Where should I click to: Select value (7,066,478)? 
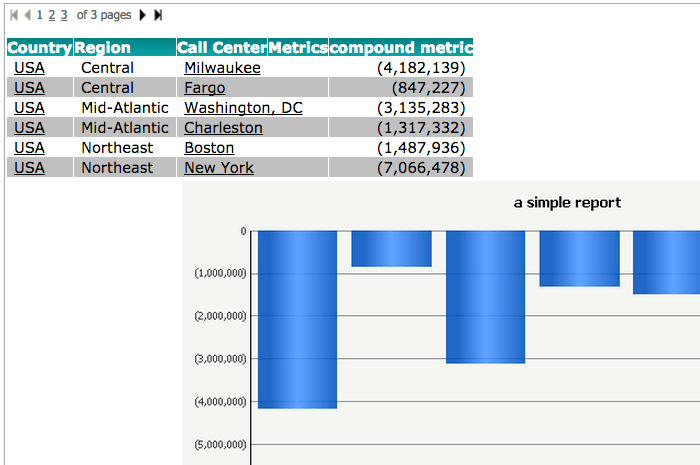coord(421,168)
